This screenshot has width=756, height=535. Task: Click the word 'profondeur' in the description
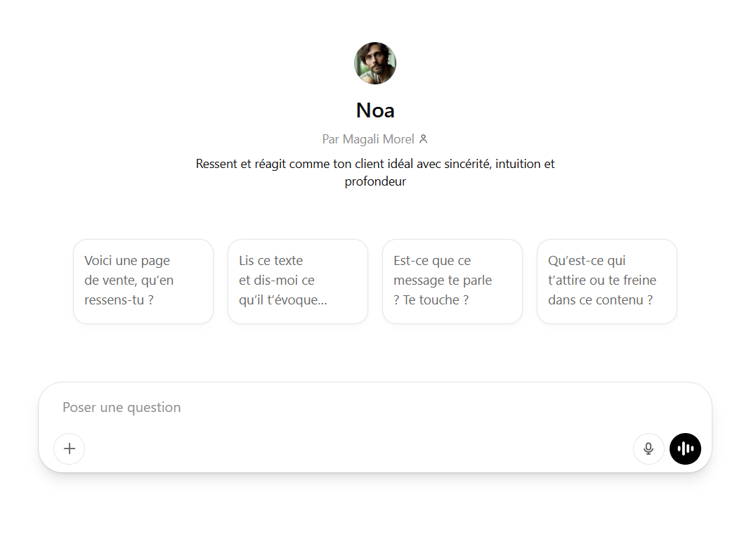point(375,181)
